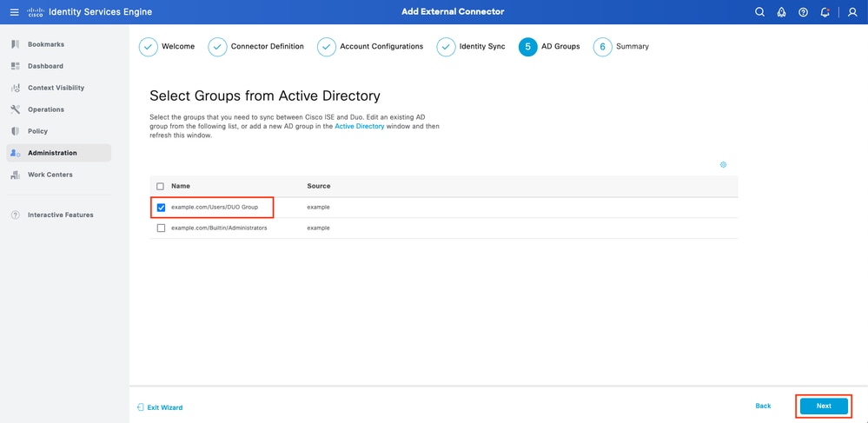Viewport: 868px width, 423px height.
Task: Open the notifications bell icon
Action: point(825,12)
